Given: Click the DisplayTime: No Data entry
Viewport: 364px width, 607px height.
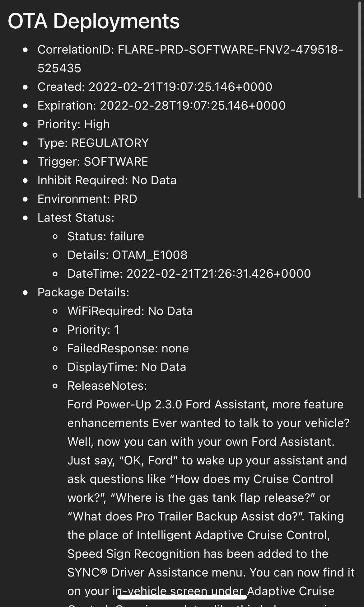Looking at the screenshot, I should coord(127,367).
